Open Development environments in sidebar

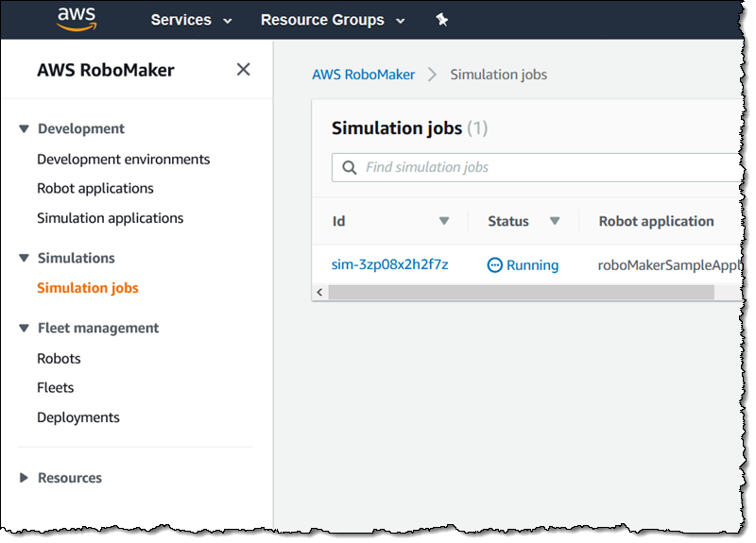click(123, 159)
